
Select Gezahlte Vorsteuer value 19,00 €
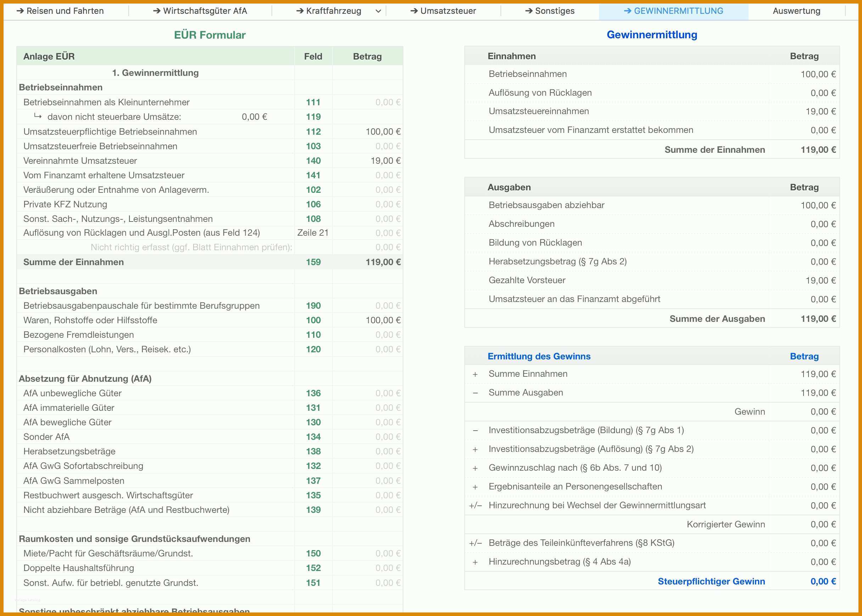tap(821, 280)
